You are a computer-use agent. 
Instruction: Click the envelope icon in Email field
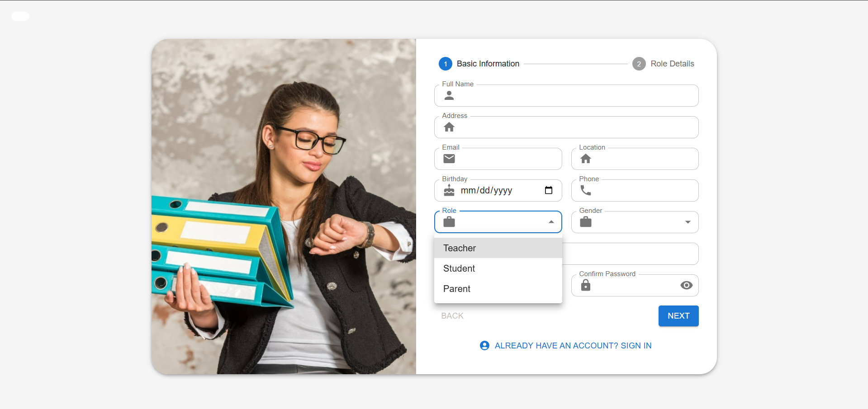click(x=449, y=159)
